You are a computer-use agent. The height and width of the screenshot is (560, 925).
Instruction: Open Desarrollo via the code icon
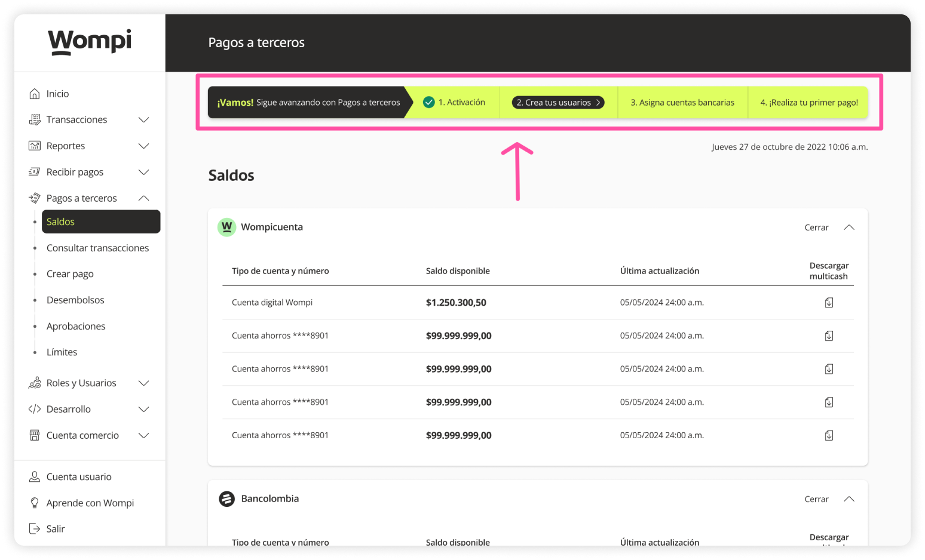[35, 409]
